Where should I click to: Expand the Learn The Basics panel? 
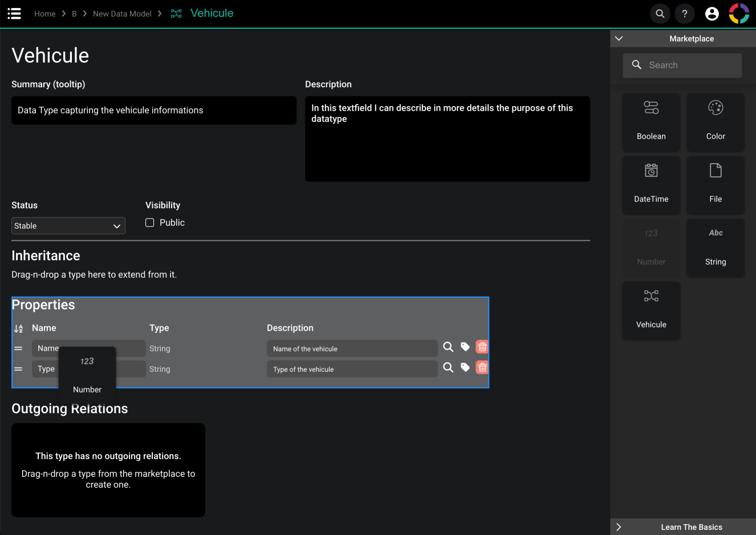pos(619,527)
